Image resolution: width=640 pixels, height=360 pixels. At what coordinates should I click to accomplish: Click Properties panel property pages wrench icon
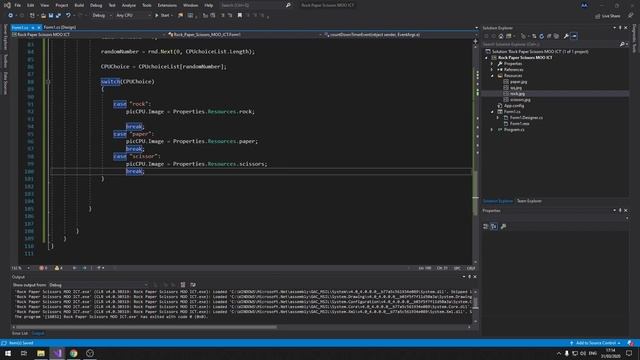click(503, 227)
